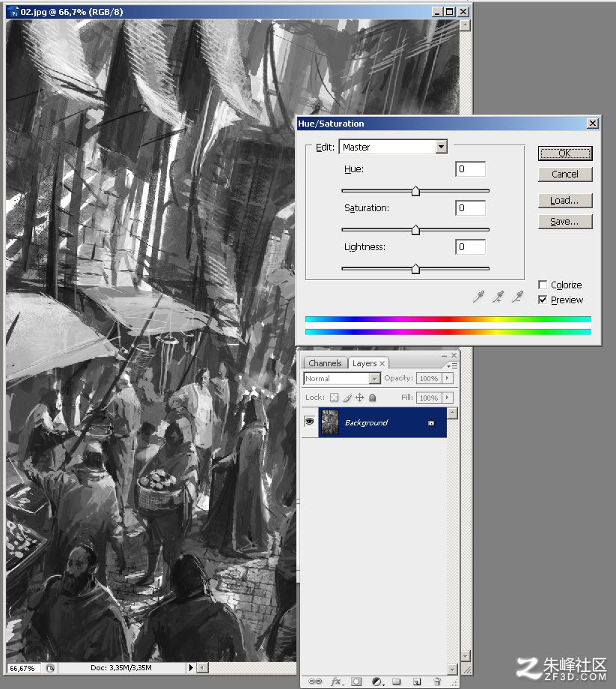
Task: Open the Fill slider arrow
Action: point(448,397)
